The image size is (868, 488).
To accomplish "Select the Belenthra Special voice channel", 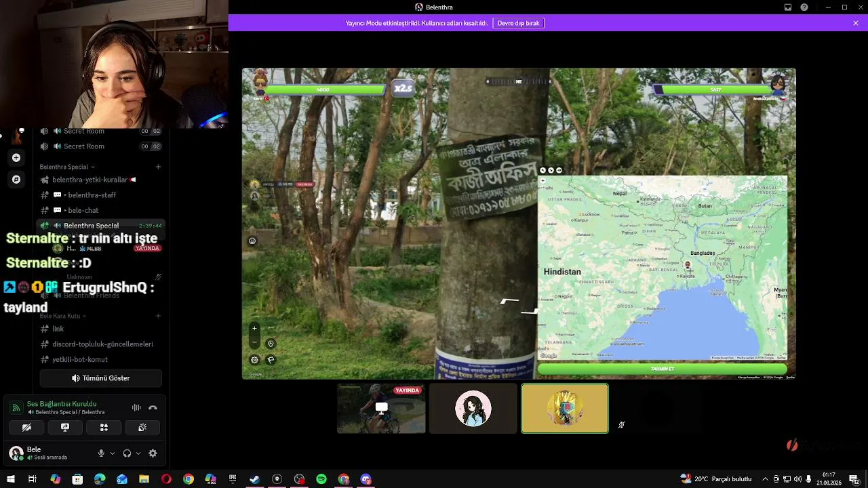I will [100, 226].
